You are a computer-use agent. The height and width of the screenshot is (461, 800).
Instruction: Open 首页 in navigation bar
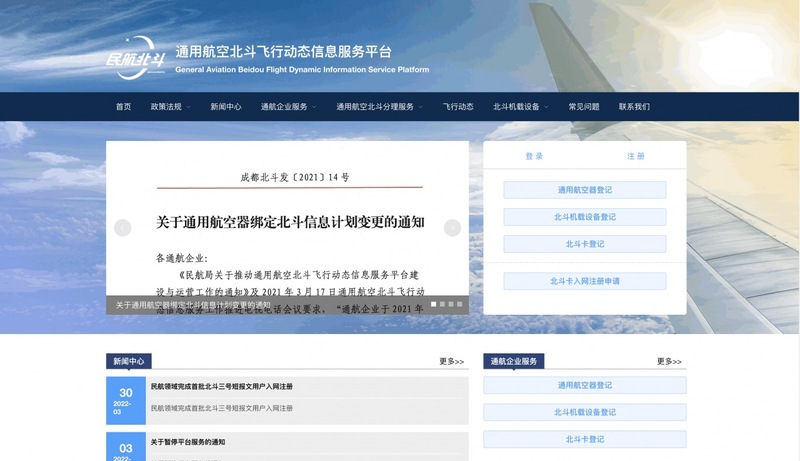coord(123,107)
